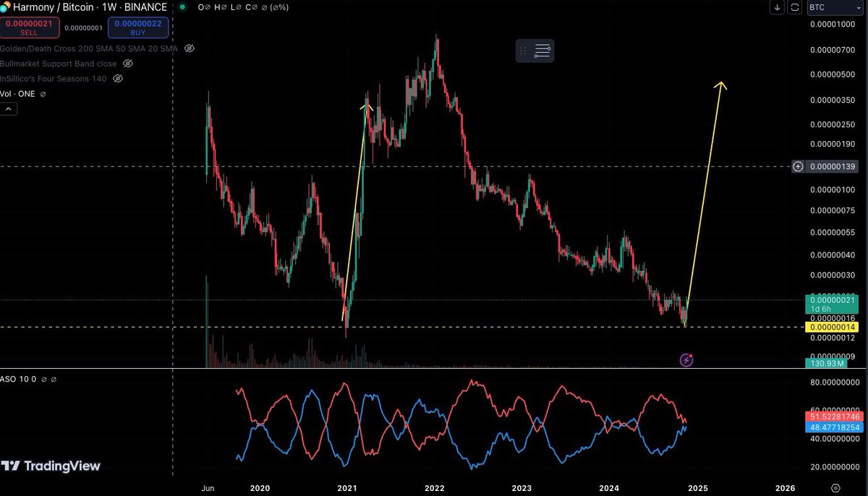This screenshot has height=496, width=868.
Task: Click the green market status dot
Action: (x=182, y=7)
